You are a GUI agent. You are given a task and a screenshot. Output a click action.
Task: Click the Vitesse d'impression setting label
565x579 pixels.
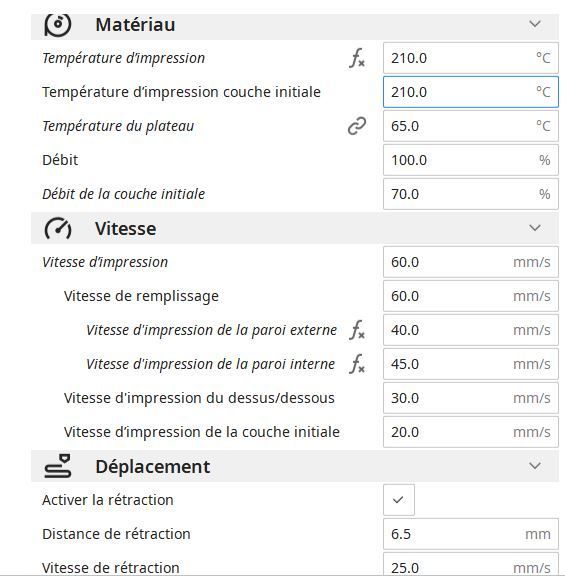pos(105,262)
